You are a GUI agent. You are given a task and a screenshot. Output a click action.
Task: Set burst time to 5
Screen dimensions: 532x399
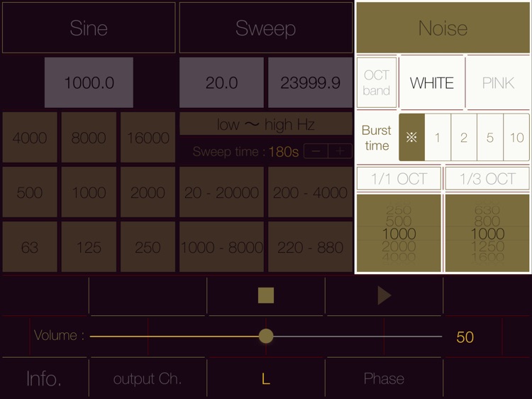490,137
